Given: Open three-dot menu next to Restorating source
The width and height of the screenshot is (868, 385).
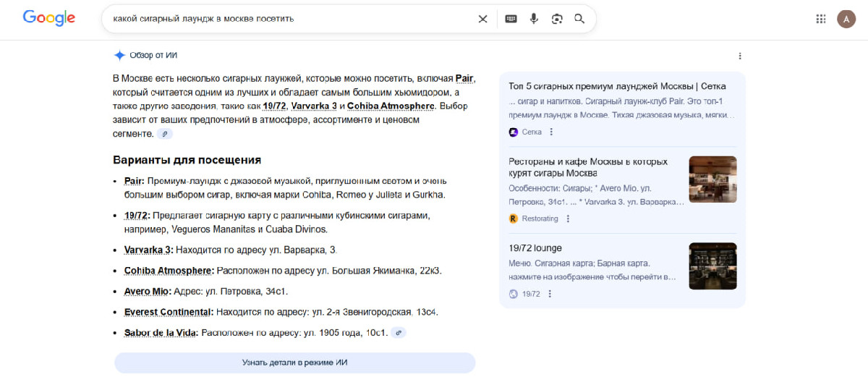Looking at the screenshot, I should 568,219.
